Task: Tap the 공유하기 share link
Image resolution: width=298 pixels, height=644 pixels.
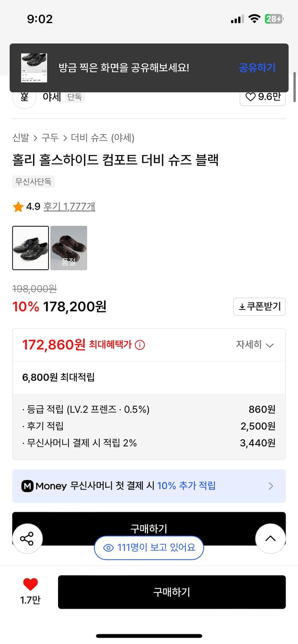Action: tap(257, 68)
